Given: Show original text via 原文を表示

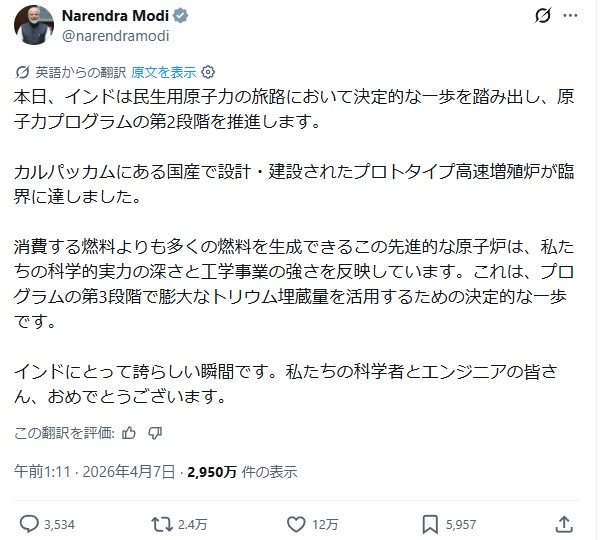Looking at the screenshot, I should click(x=164, y=72).
